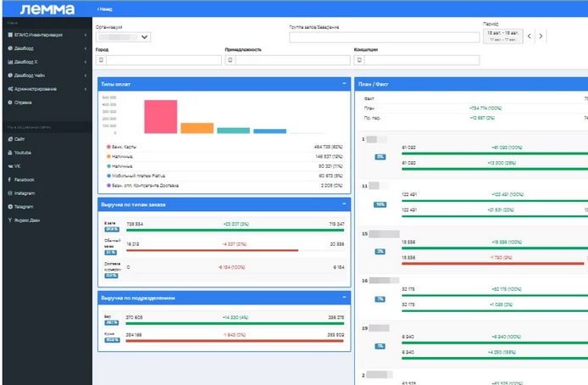Screen dimensions: 588x385
Task: Click the Пр. пер. row label
Action: coord(372,118)
